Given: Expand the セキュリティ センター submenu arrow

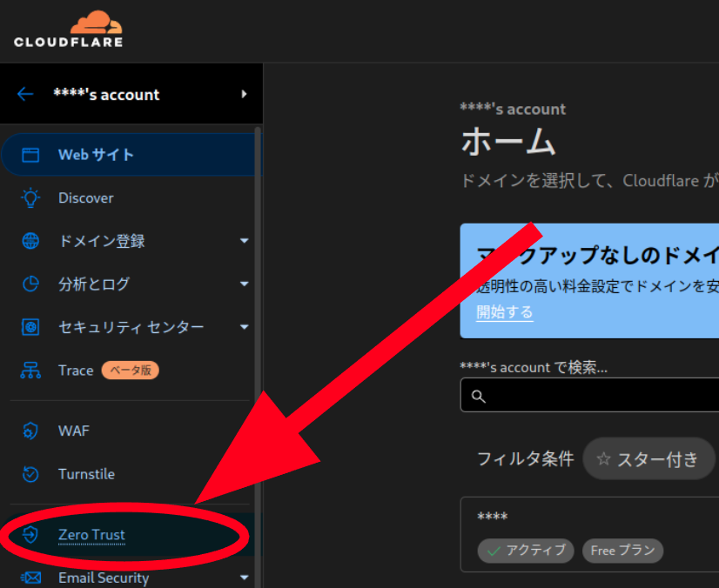Looking at the screenshot, I should pyautogui.click(x=245, y=327).
